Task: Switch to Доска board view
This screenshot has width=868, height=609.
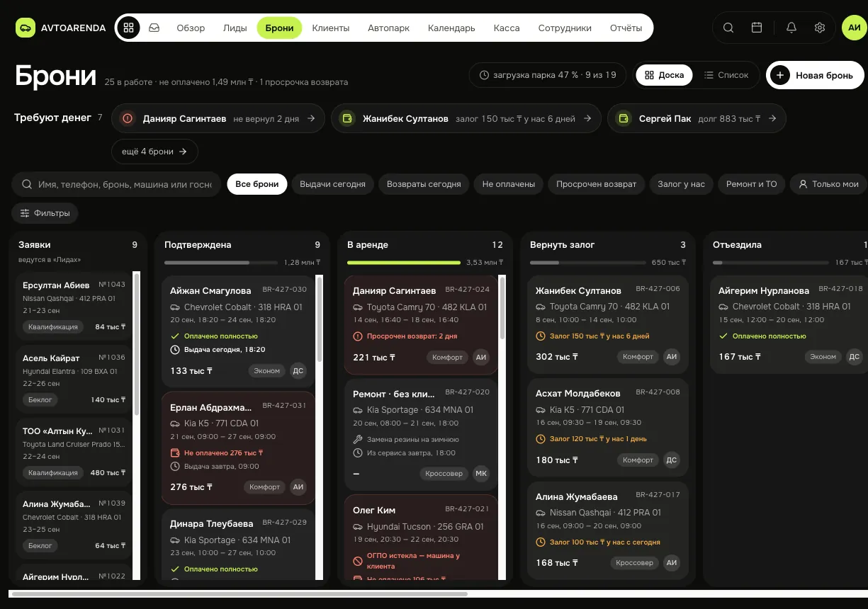Action: (x=664, y=75)
